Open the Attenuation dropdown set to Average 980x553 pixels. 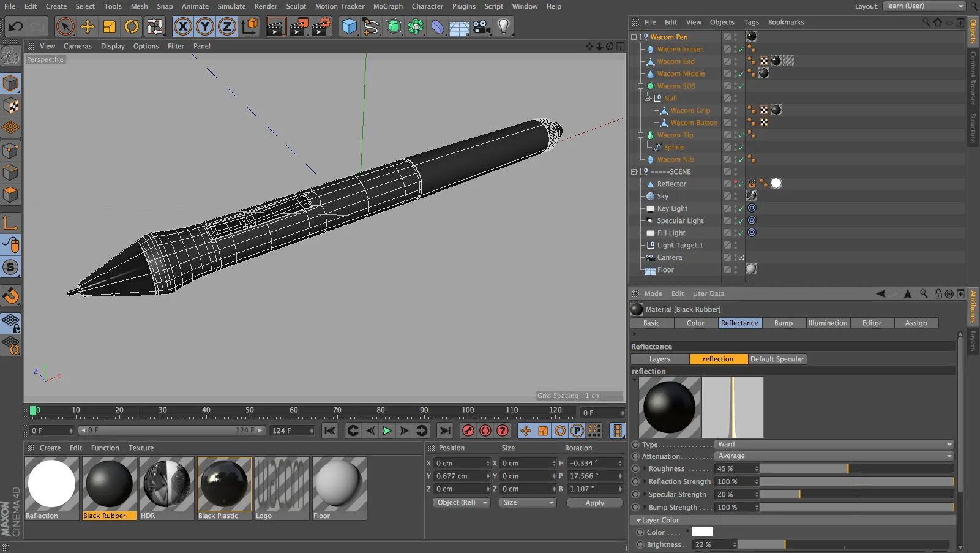(x=834, y=456)
